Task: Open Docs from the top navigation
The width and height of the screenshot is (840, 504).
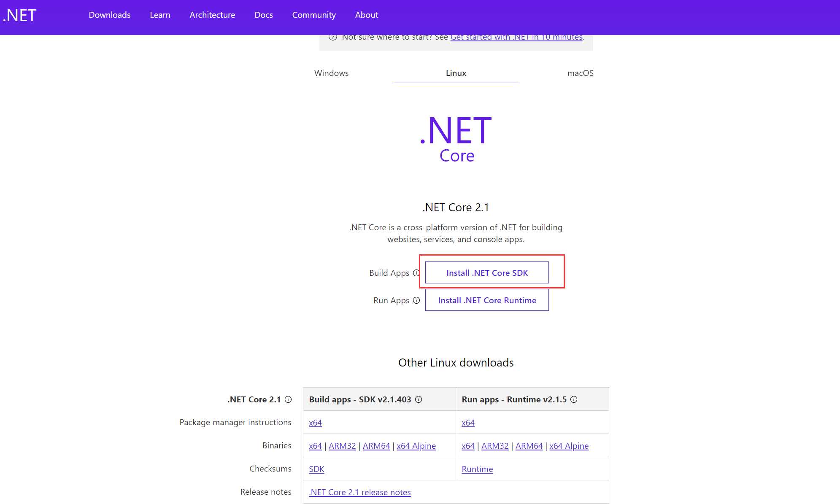Action: (x=264, y=15)
